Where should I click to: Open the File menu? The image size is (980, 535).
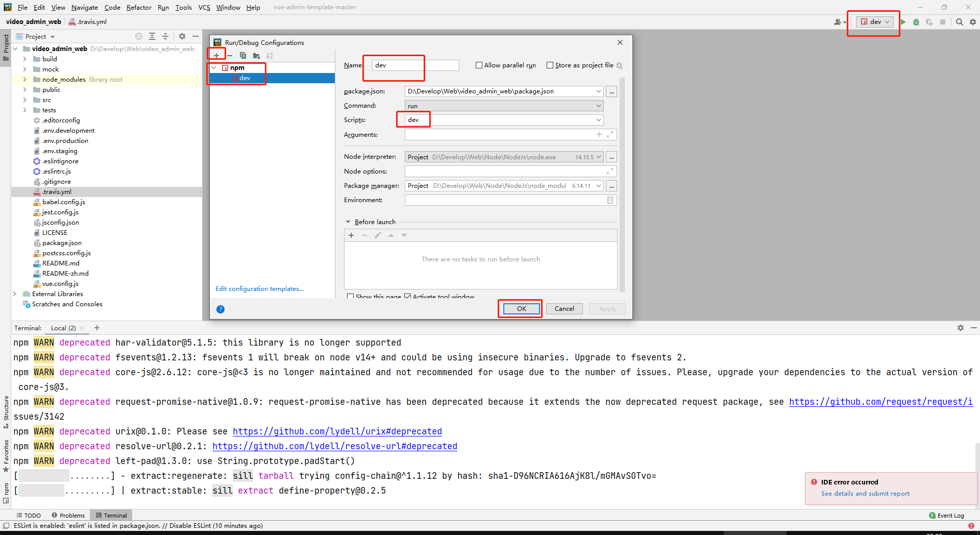22,7
